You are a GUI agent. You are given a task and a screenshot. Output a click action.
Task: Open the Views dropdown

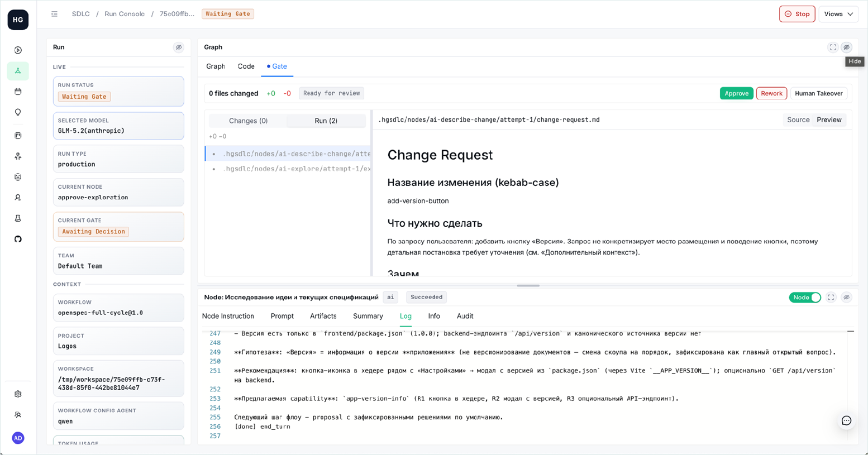coord(838,14)
